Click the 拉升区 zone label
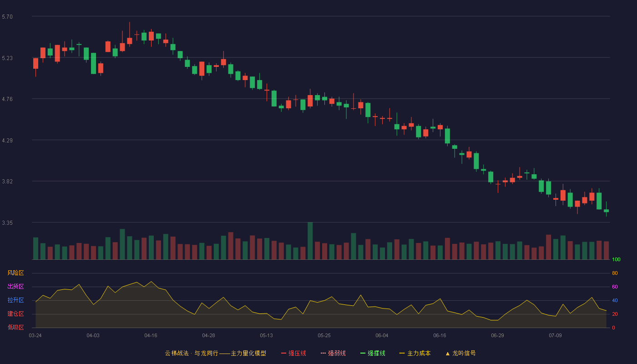 coord(15,300)
